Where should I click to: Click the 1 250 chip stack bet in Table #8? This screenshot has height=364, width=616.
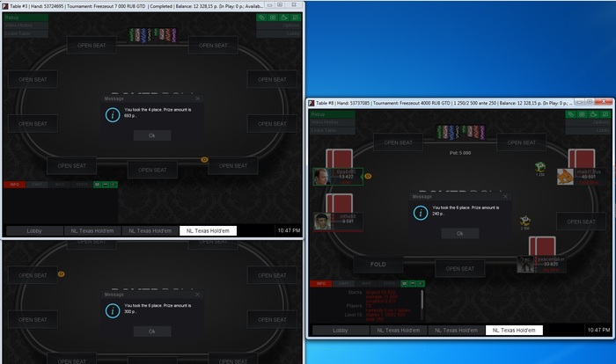click(x=540, y=169)
